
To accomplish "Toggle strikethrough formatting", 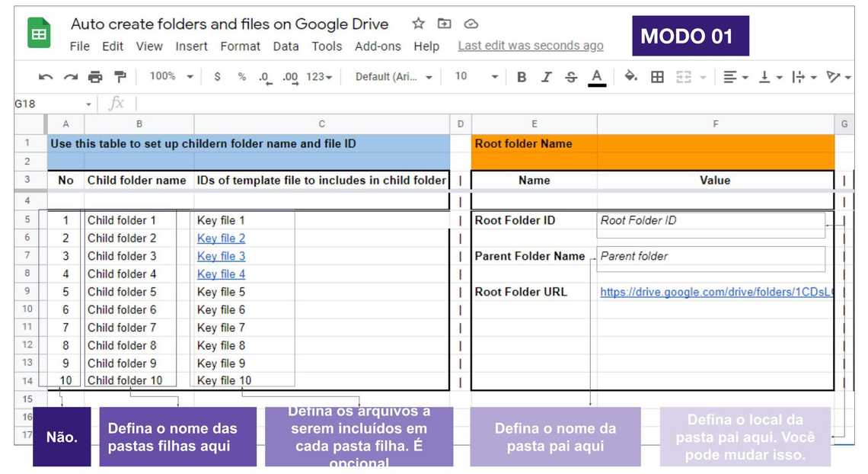I will [571, 77].
